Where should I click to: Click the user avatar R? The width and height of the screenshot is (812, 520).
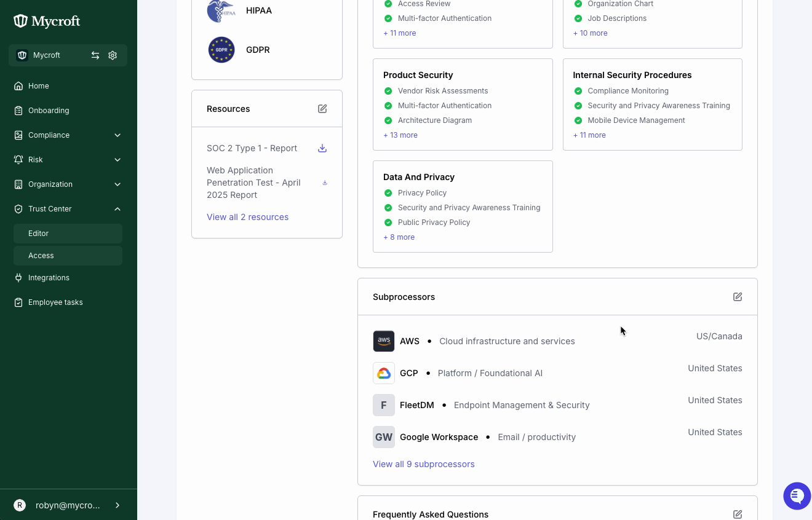click(x=20, y=505)
